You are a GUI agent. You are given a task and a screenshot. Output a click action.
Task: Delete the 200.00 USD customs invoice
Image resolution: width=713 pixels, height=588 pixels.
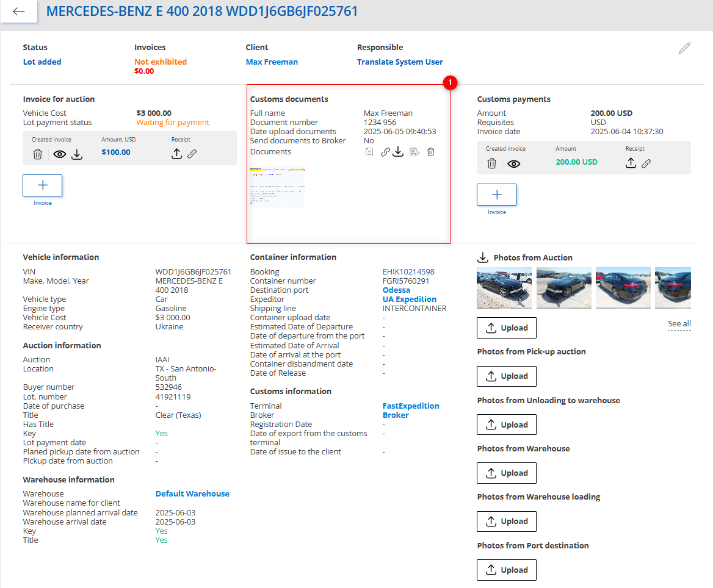click(x=491, y=163)
